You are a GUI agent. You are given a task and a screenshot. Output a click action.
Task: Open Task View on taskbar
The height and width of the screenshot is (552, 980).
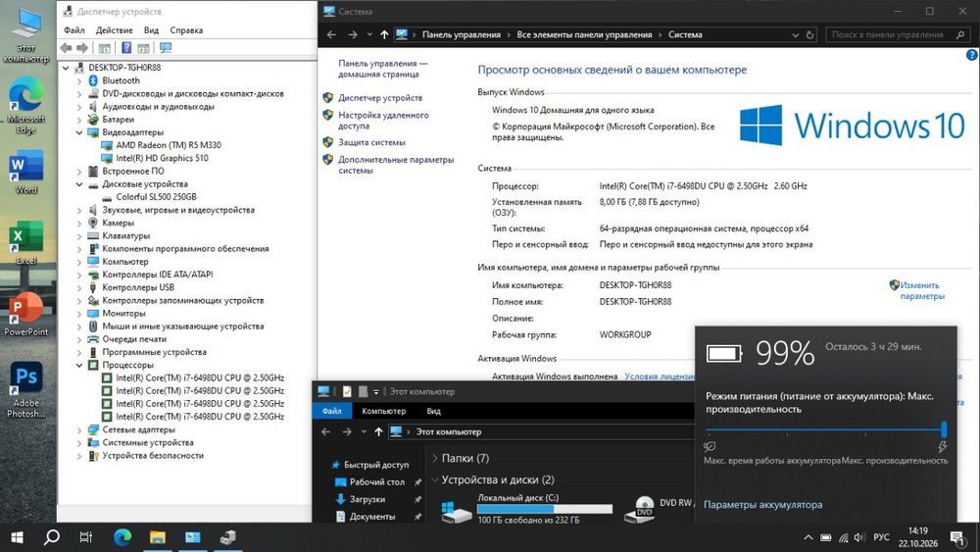(x=86, y=537)
